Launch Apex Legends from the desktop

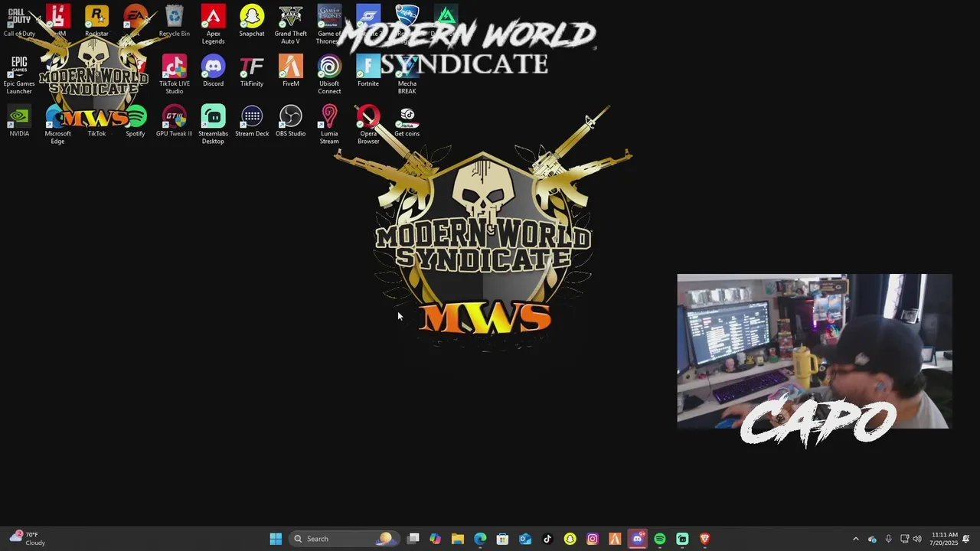[213, 24]
